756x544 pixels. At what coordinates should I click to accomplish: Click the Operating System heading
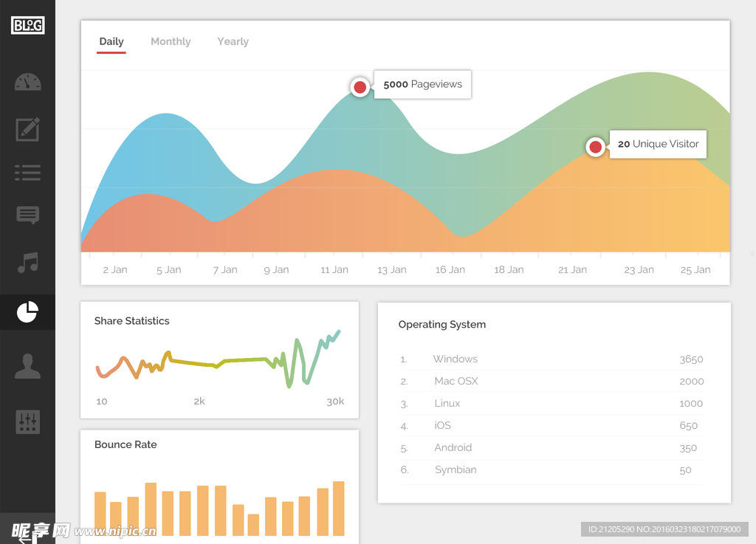coord(442,324)
